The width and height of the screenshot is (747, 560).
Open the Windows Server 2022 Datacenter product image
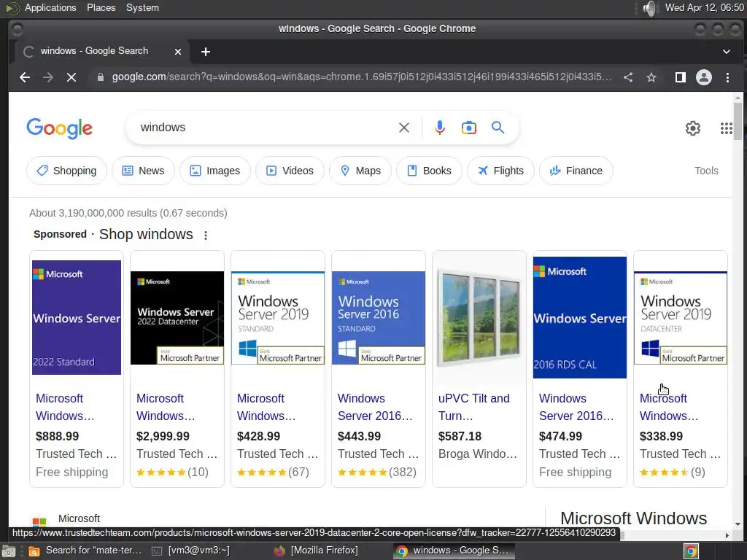point(177,318)
